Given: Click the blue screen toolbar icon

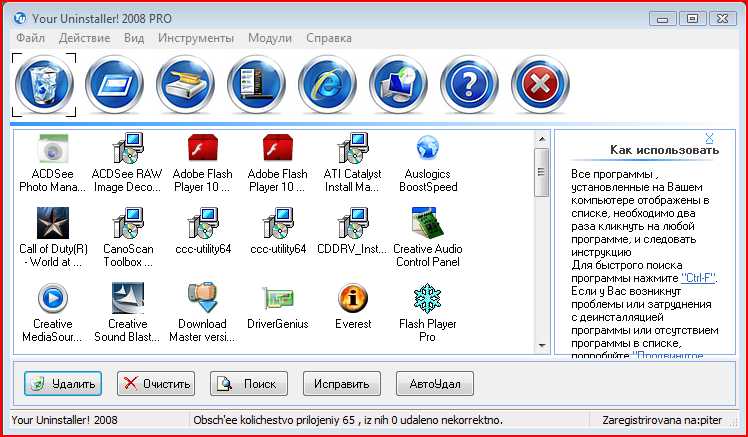Looking at the screenshot, I should point(114,84).
